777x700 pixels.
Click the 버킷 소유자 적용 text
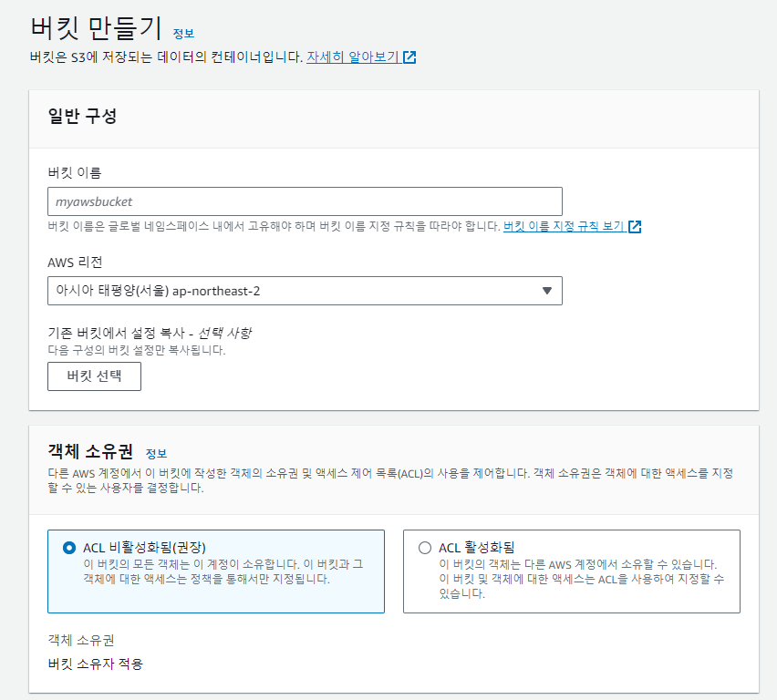(x=95, y=664)
